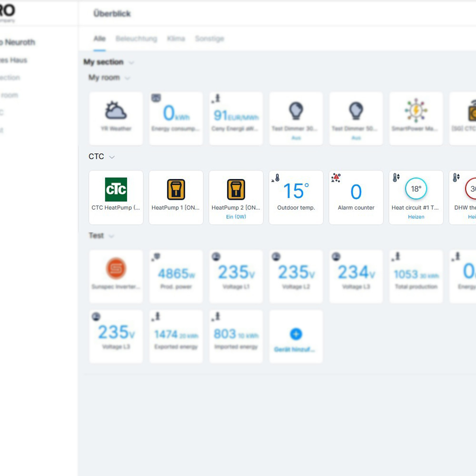The height and width of the screenshot is (476, 476).
Task: Click the 234 V Voltage L3 value
Action: point(357,272)
